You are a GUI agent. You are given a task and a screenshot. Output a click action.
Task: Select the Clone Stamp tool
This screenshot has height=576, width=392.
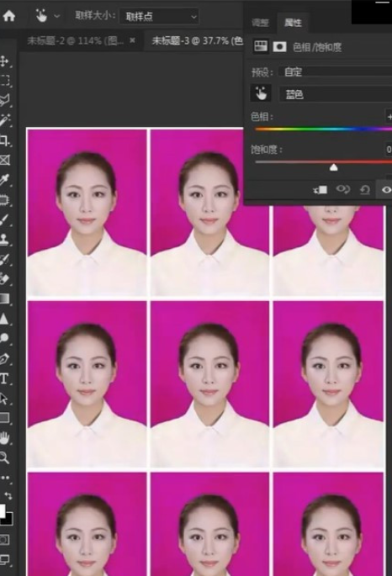click(4, 240)
